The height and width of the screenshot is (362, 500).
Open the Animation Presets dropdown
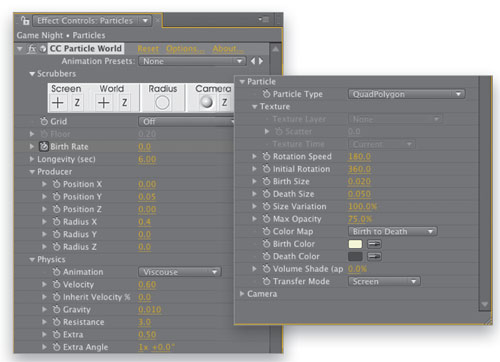coord(192,61)
